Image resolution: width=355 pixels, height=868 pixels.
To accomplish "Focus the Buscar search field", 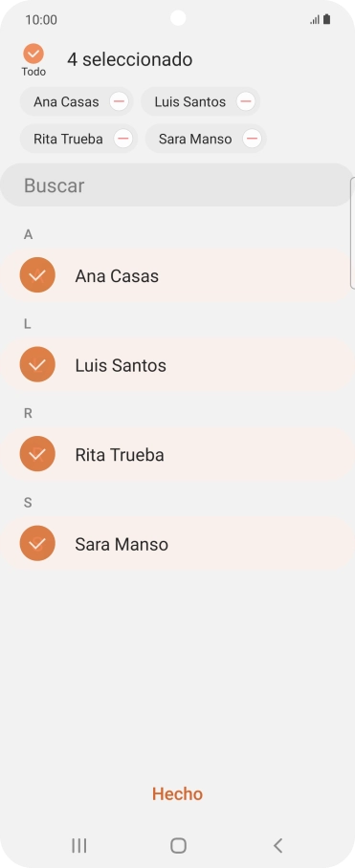I will point(176,184).
